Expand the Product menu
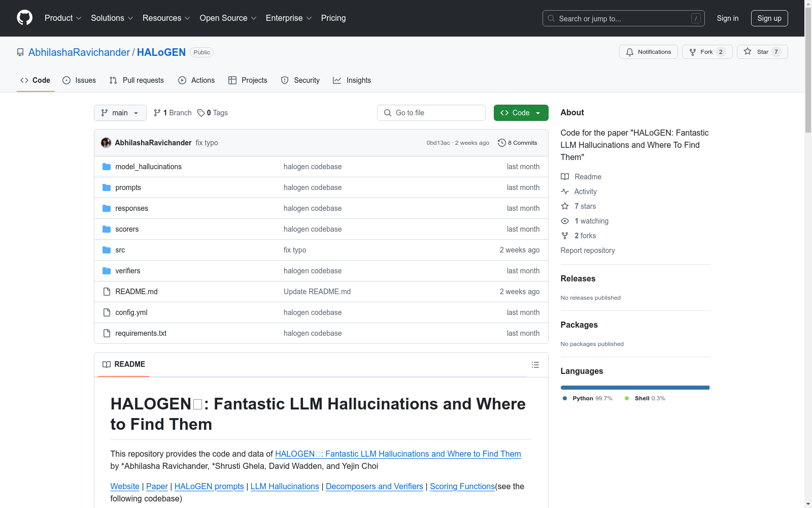 (63, 18)
